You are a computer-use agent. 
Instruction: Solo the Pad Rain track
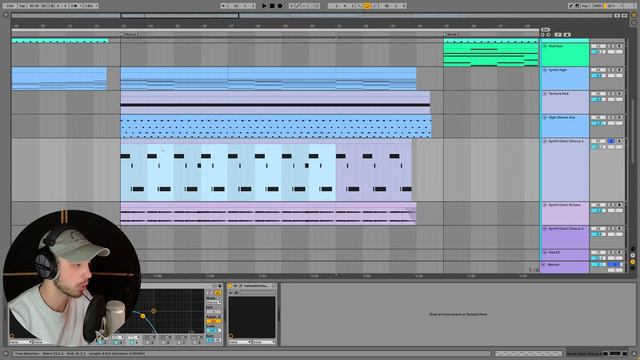click(611, 46)
